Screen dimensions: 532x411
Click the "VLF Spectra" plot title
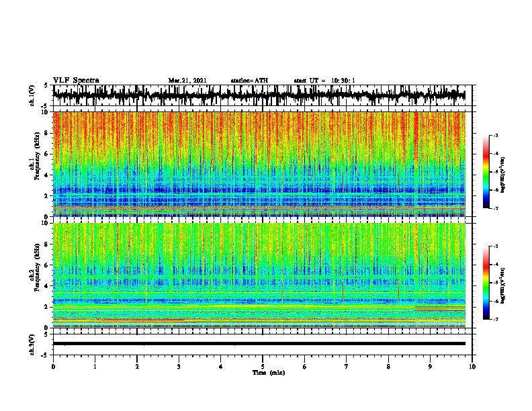[76, 81]
